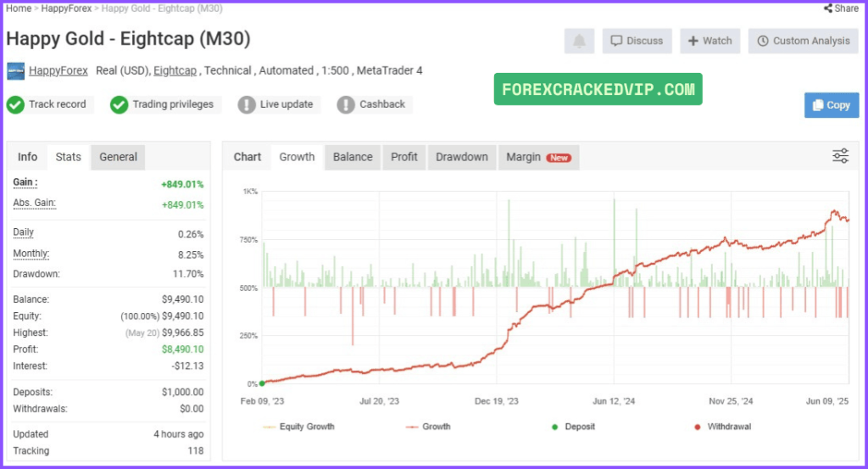Click the green deposit marker on chart
This screenshot has width=868, height=469.
pyautogui.click(x=262, y=383)
